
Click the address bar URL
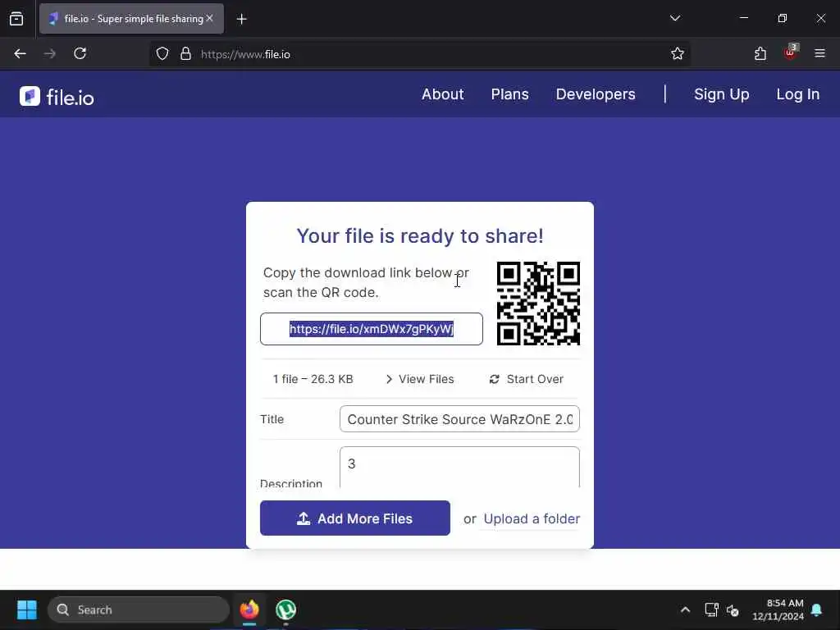point(245,54)
